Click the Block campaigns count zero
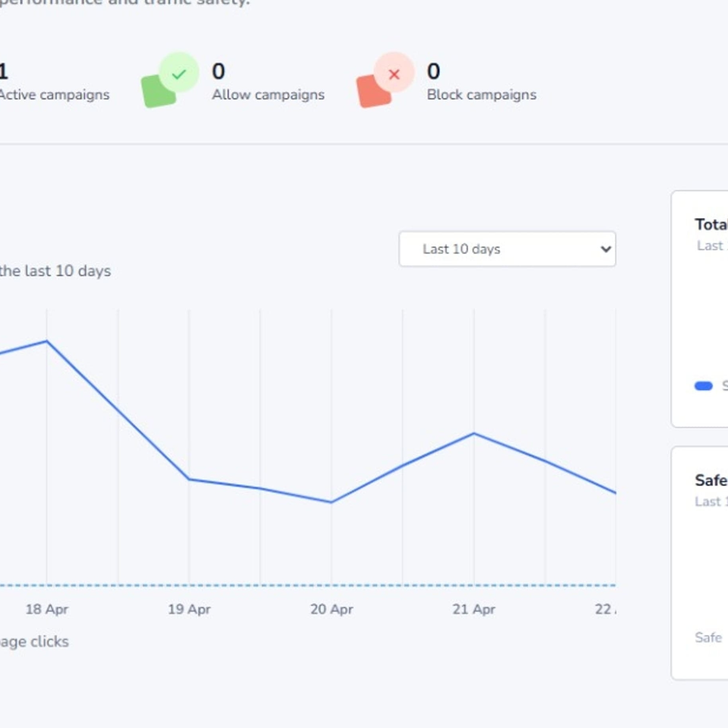Image resolution: width=728 pixels, height=728 pixels. pos(433,72)
